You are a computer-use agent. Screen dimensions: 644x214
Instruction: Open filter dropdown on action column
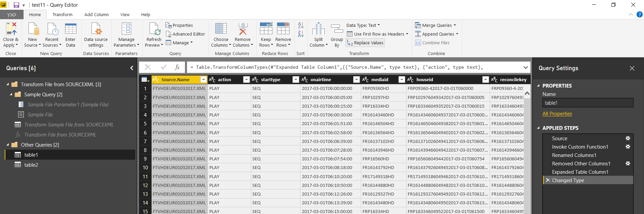[x=246, y=79]
